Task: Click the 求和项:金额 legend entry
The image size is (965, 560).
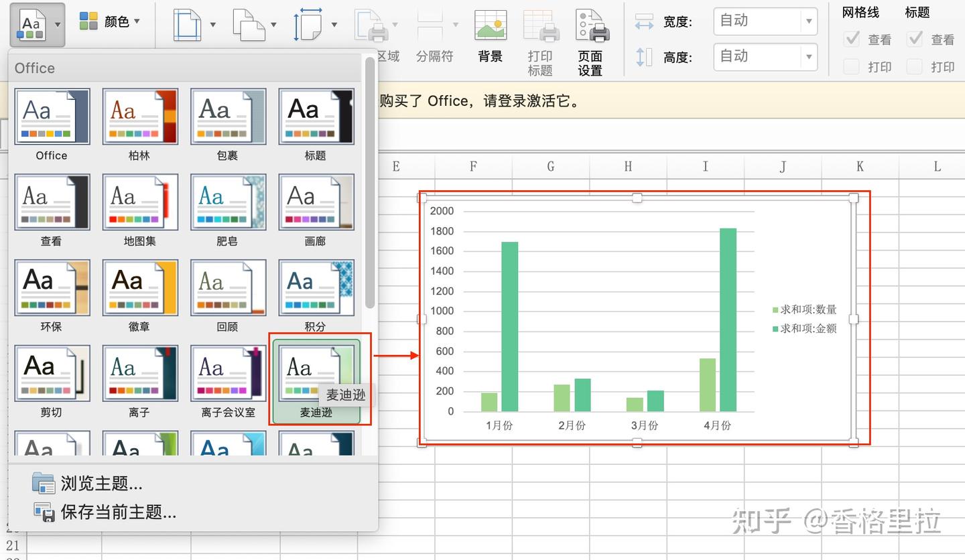Action: click(x=804, y=328)
